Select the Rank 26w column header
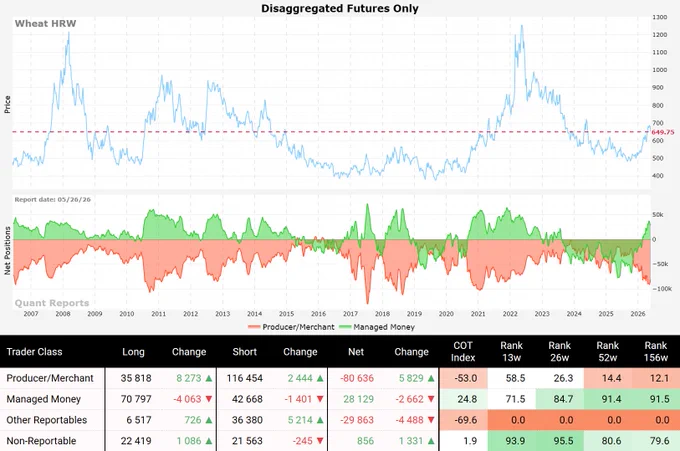 tap(559, 352)
